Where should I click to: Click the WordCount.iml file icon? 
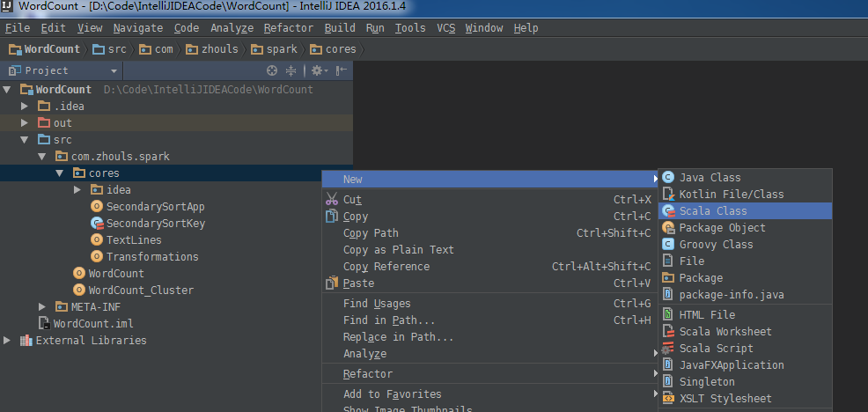(44, 323)
